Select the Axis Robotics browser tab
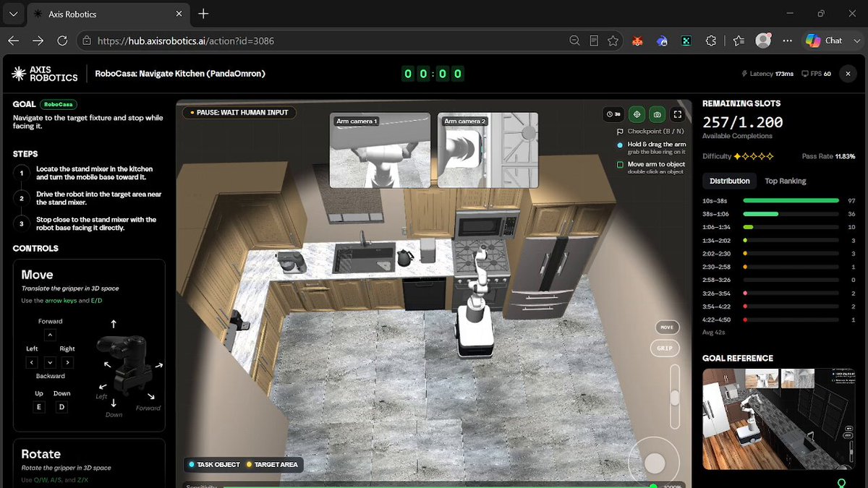This screenshot has height=488, width=868. click(110, 14)
